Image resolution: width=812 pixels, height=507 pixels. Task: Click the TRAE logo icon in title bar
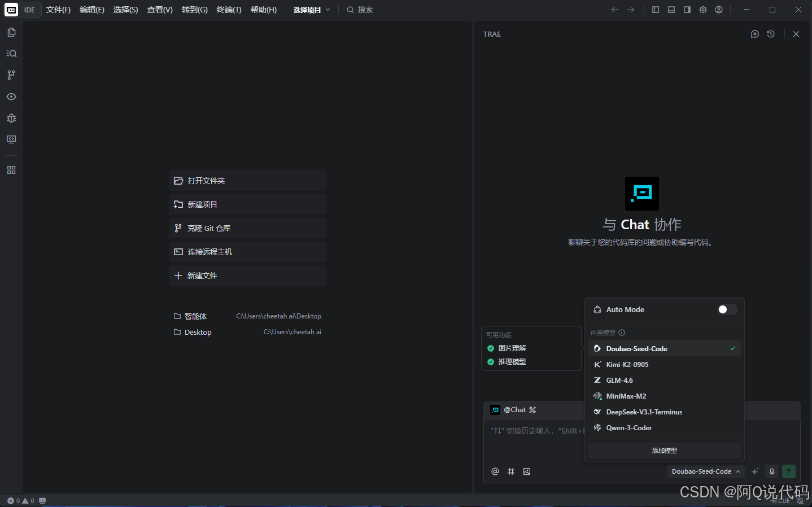(11, 10)
